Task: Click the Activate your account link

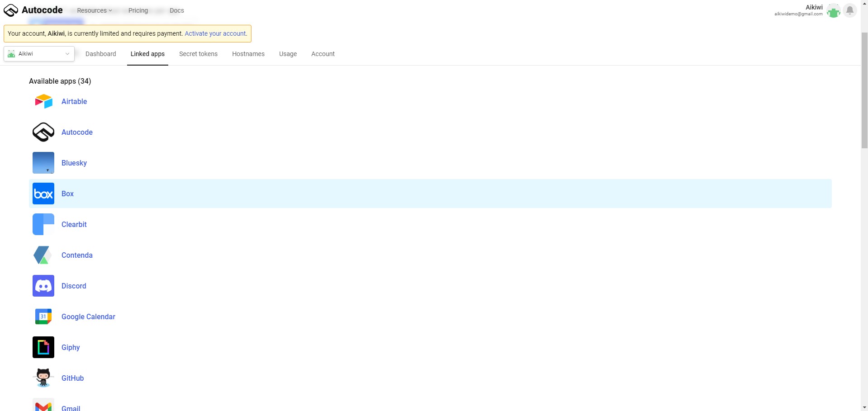Action: click(x=215, y=33)
